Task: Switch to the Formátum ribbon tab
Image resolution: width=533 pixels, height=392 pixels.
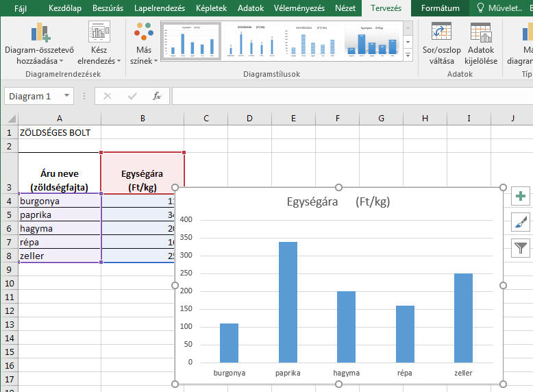Action: (440, 8)
